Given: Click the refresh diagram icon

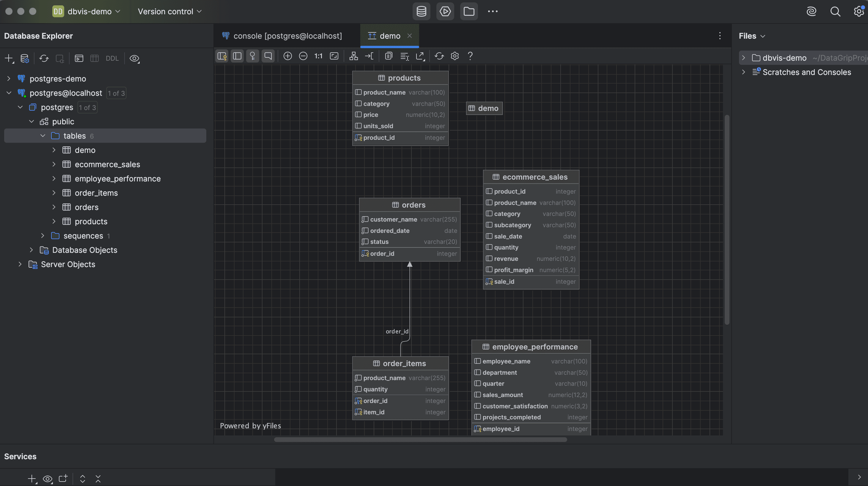Looking at the screenshot, I should click(x=439, y=56).
